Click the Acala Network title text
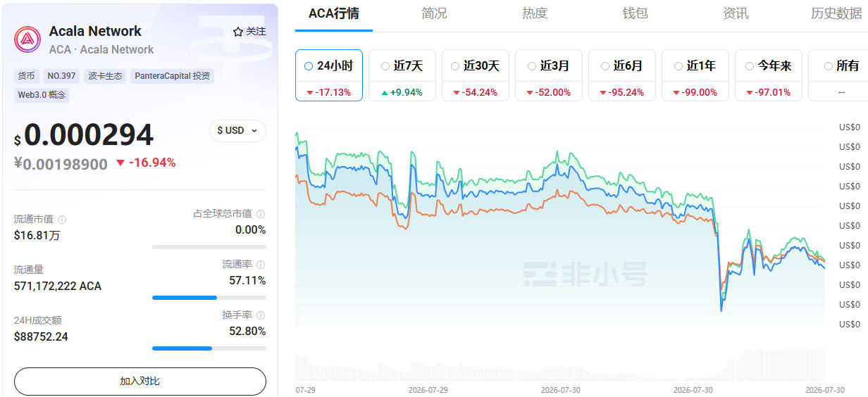The width and height of the screenshot is (868, 397). pyautogui.click(x=95, y=31)
